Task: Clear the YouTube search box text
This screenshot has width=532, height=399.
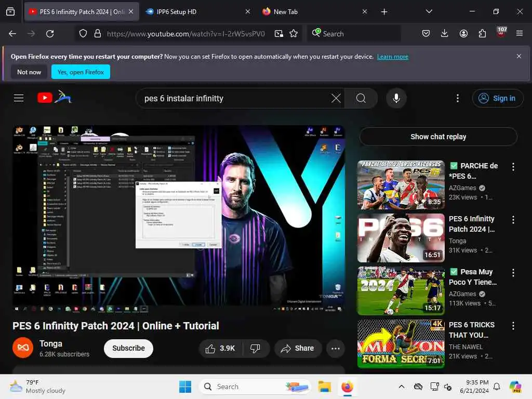Action: [336, 98]
